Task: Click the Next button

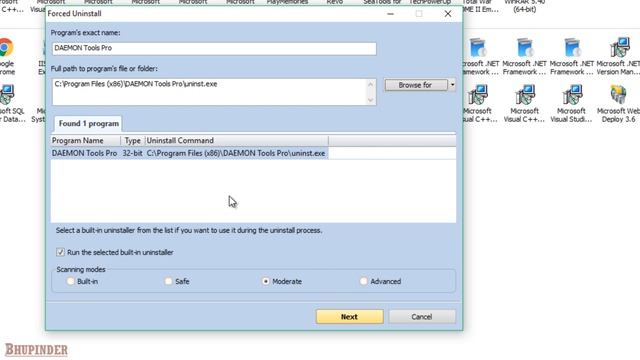Action: [350, 317]
